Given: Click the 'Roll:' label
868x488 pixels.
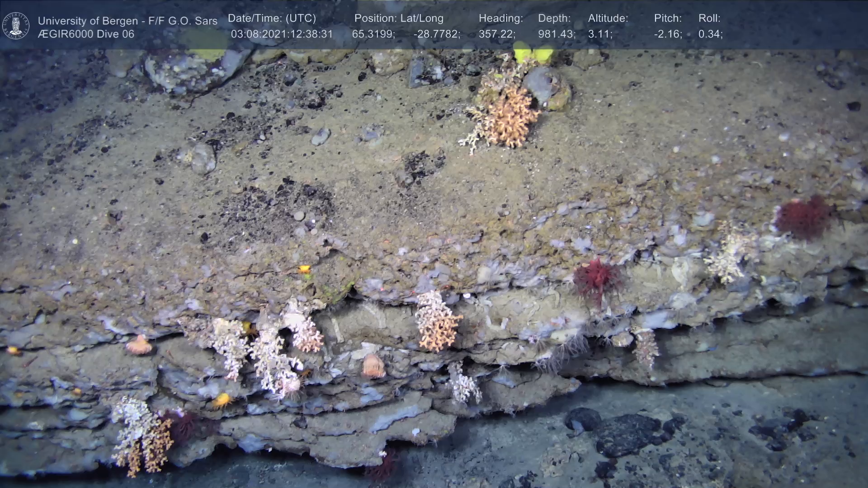Looking at the screenshot, I should tap(709, 19).
